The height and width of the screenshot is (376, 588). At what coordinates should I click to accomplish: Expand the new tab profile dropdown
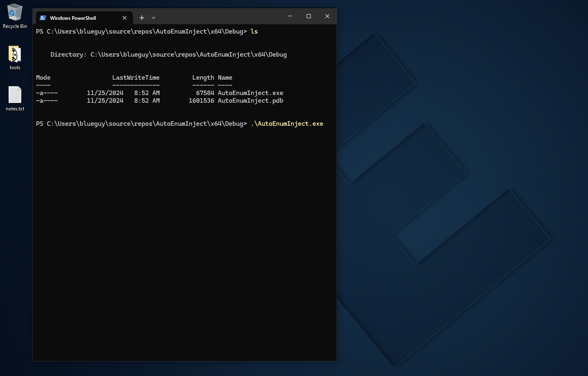pyautogui.click(x=154, y=18)
